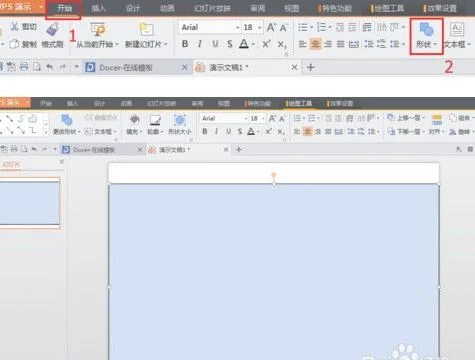
Task: Click numbered list icon in upper ribbon
Action: pyautogui.click(x=321, y=27)
